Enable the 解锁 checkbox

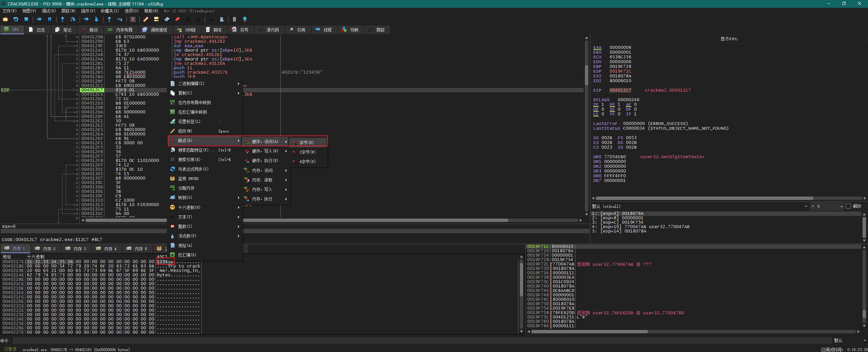point(848,206)
